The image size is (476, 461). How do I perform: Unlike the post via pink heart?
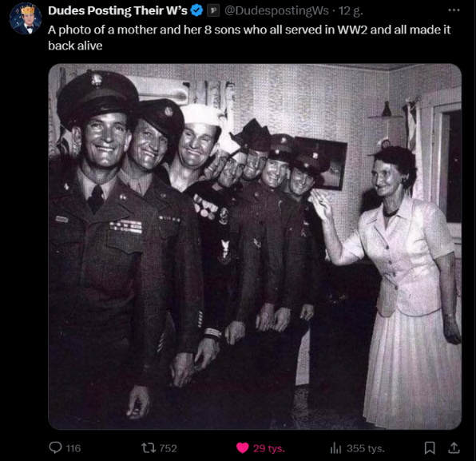click(242, 448)
